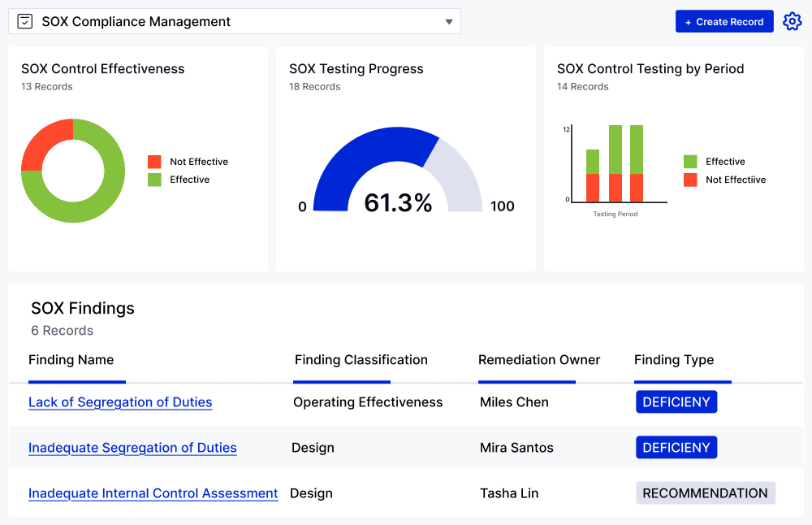Open the settings gear icon
This screenshot has width=812, height=525.
(x=792, y=22)
